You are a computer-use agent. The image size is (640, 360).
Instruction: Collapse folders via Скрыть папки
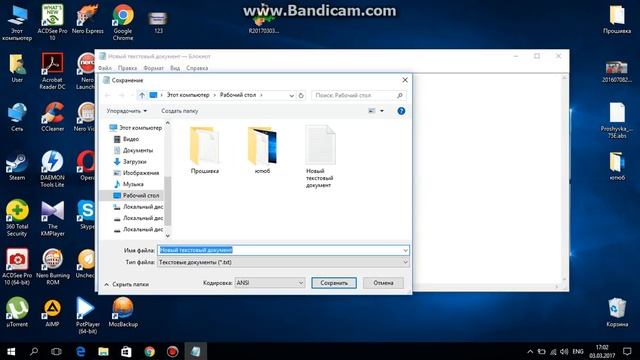coord(127,284)
